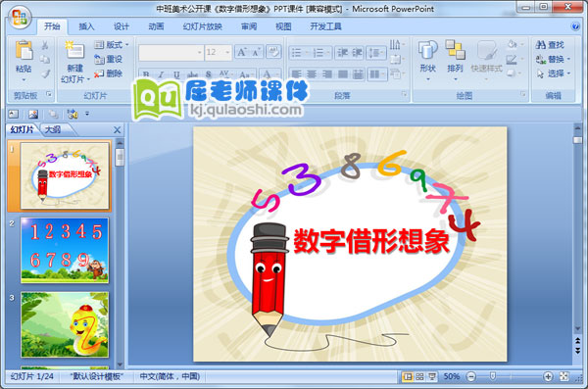
Task: Open the Columns dropdown
Action: (377, 74)
